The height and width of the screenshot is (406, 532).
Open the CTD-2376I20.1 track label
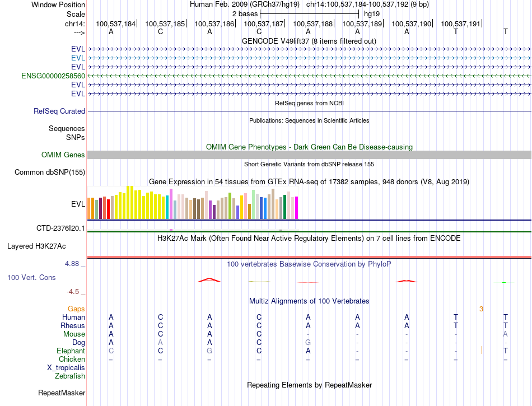60,228
